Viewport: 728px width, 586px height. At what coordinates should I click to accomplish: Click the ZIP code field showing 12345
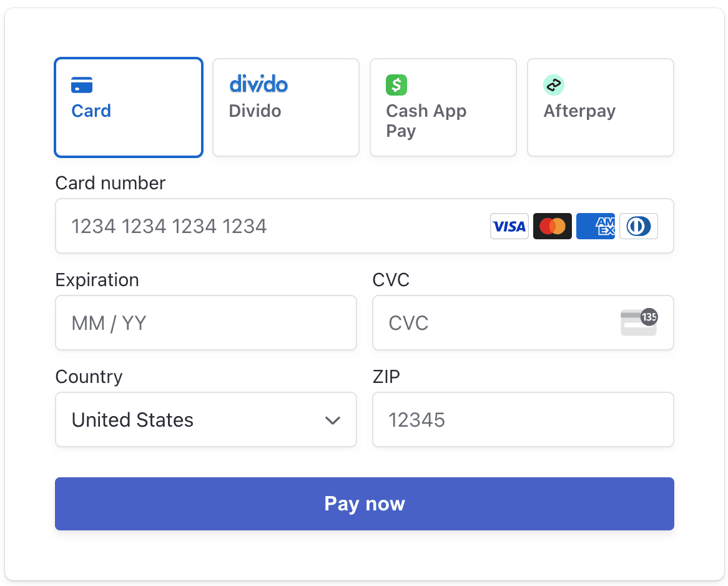[x=523, y=420]
